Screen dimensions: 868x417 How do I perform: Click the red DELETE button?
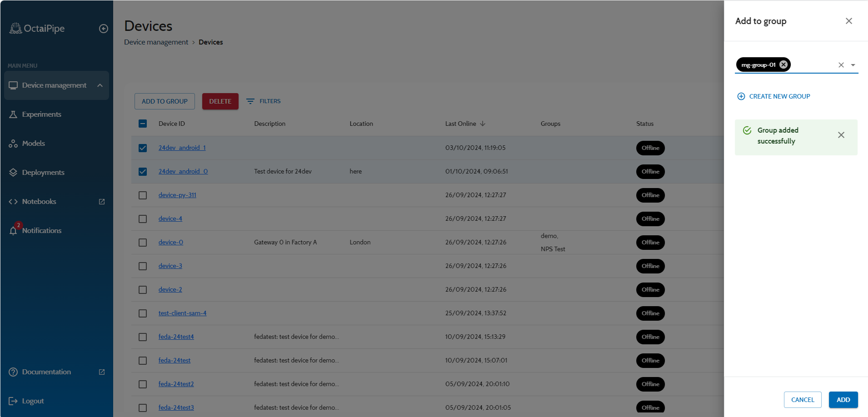coord(220,101)
